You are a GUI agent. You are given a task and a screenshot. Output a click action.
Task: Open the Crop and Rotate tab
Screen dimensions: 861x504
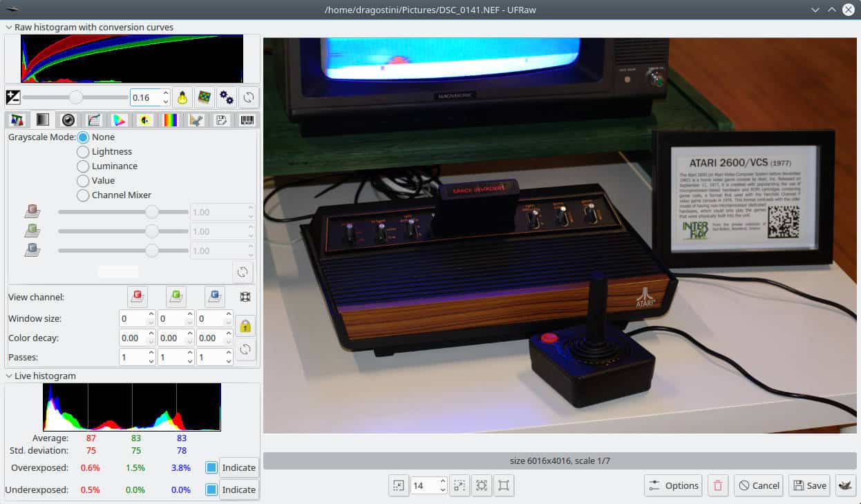tap(196, 120)
